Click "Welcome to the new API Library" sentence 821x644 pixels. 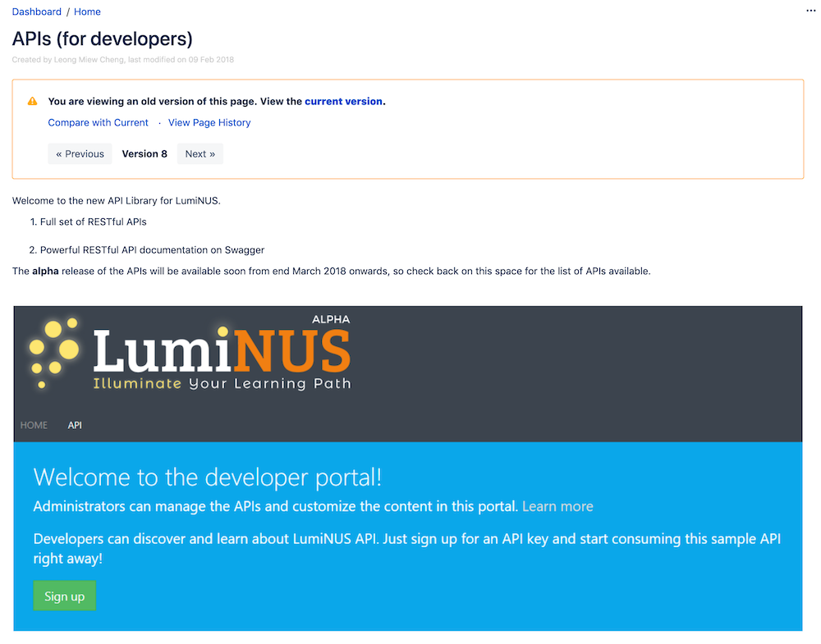(x=117, y=201)
